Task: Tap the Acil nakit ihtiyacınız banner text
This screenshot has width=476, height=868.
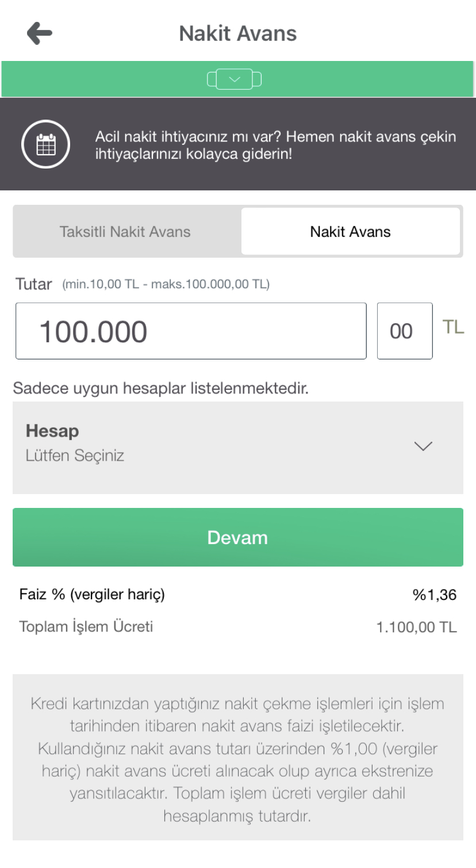Action: pos(275,145)
